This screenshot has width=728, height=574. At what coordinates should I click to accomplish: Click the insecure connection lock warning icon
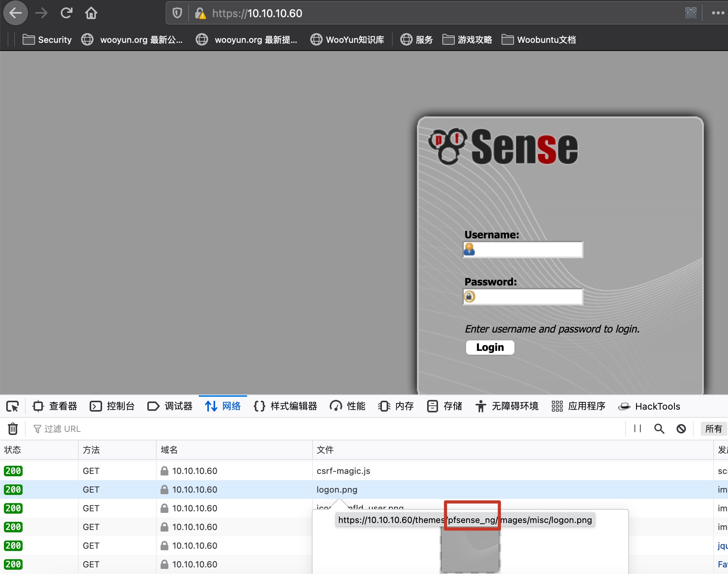pos(200,13)
